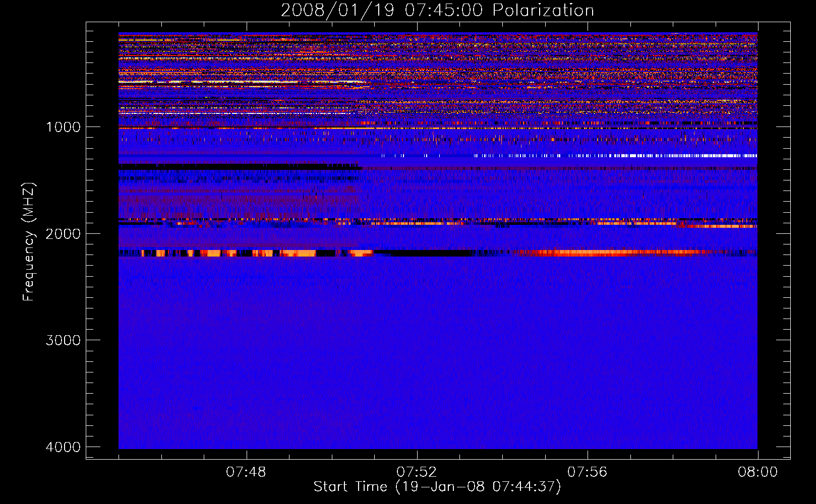Click the 07:48 time tick label
816x504 pixels.
246,472
